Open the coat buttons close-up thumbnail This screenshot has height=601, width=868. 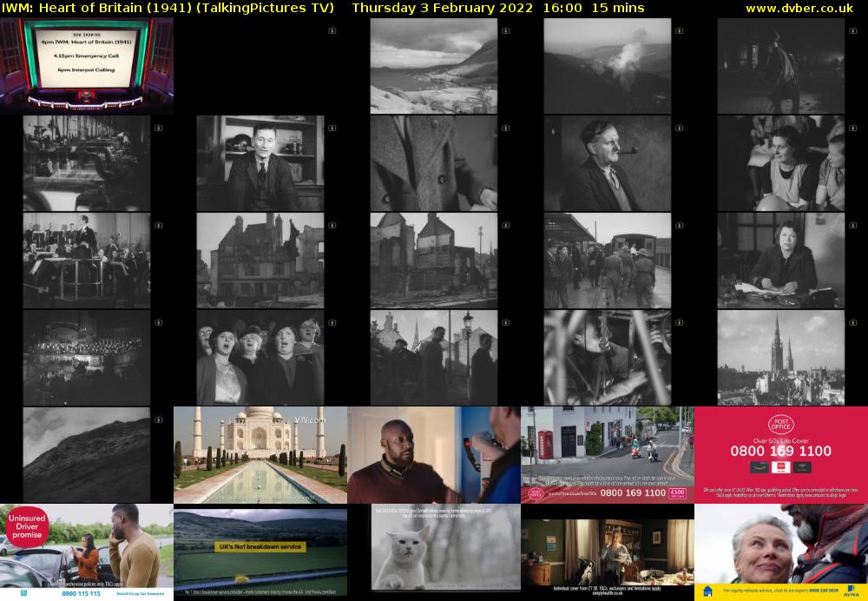(433, 163)
